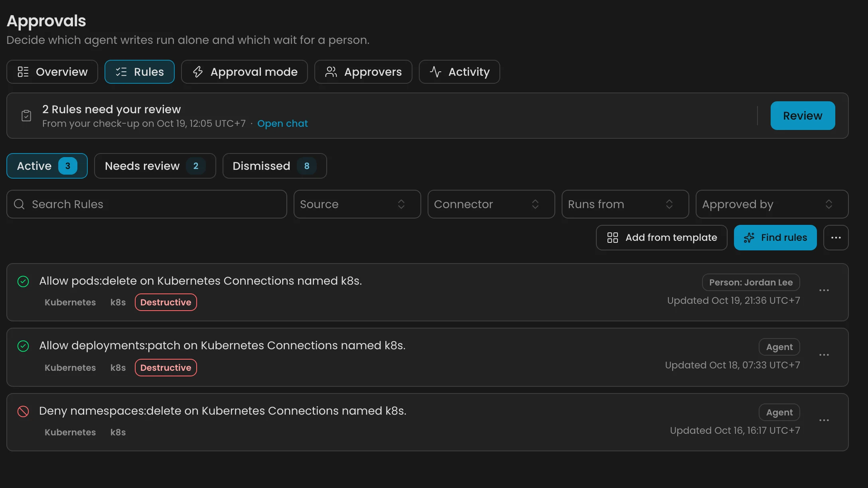The height and width of the screenshot is (488, 868).
Task: Click Agent badge on namespaces:delete rule
Action: [x=779, y=412]
